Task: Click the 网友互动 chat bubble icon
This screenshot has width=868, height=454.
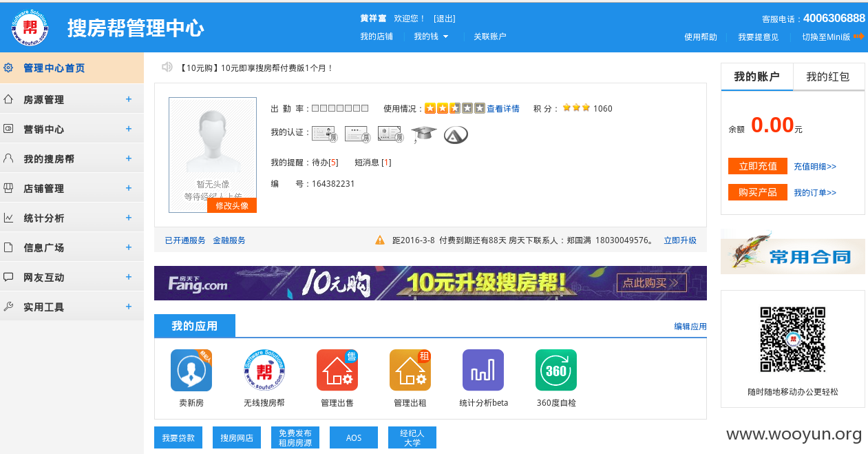Action: pyautogui.click(x=8, y=277)
